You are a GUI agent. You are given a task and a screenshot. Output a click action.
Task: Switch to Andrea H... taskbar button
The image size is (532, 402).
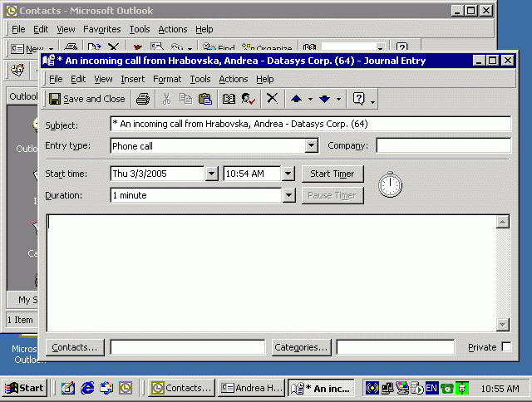tap(251, 388)
